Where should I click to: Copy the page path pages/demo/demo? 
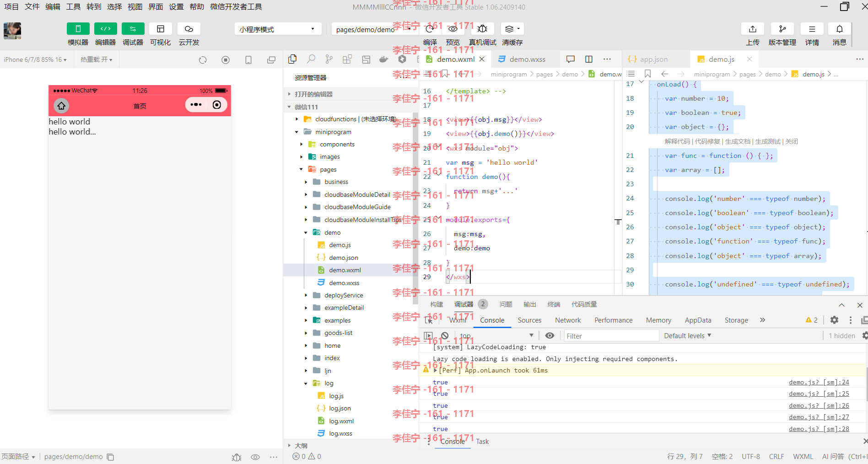tap(110, 457)
